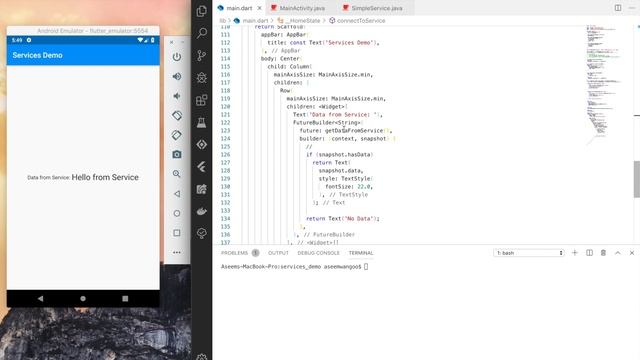Open the Run and Debug view
Image resolution: width=640 pixels, height=360 pixels.
pyautogui.click(x=202, y=78)
